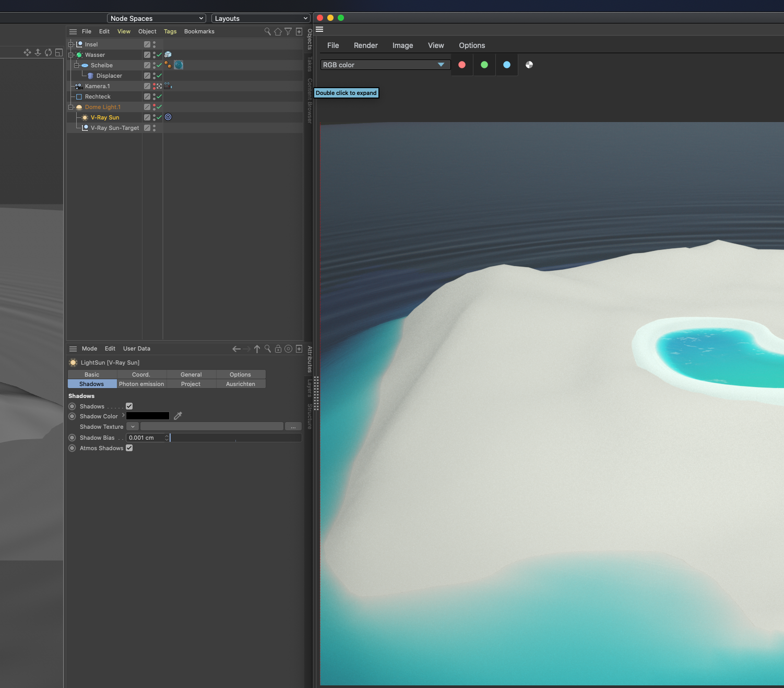Click V-Ray Sun target tag icon
The image size is (784, 688).
coord(168,117)
